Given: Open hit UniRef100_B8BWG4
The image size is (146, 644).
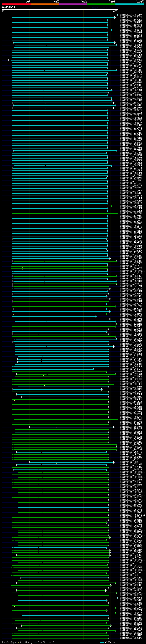Looking at the screenshot, I should 131,371.
